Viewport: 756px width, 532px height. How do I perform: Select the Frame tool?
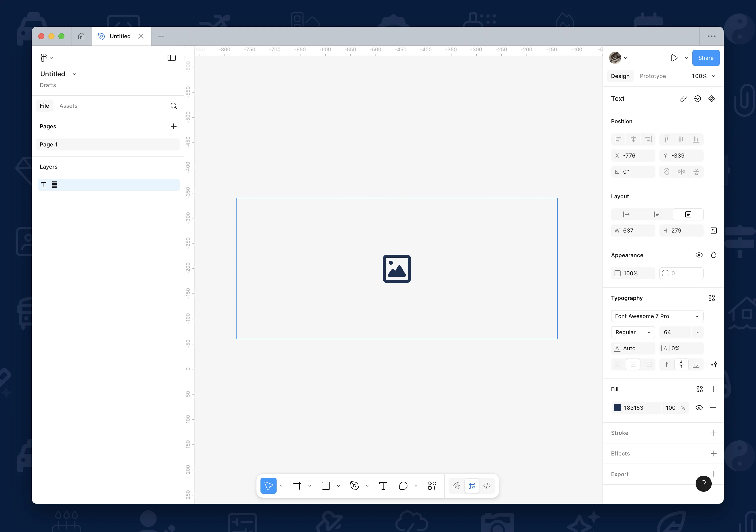coord(297,486)
